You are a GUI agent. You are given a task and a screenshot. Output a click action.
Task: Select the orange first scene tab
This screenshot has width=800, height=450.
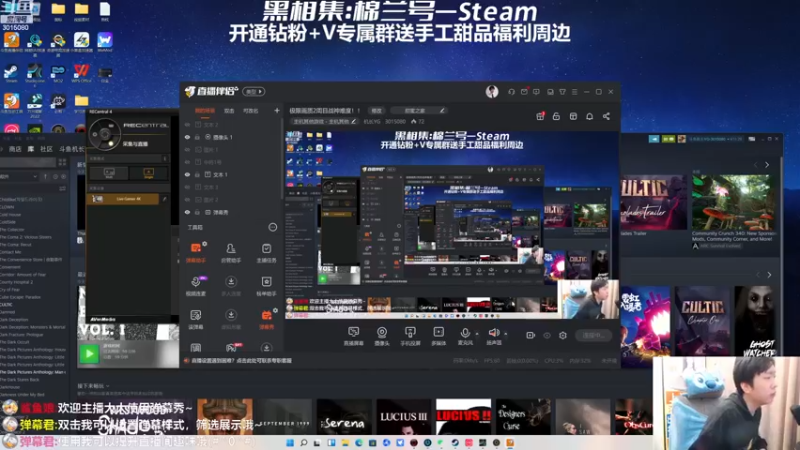click(x=205, y=111)
